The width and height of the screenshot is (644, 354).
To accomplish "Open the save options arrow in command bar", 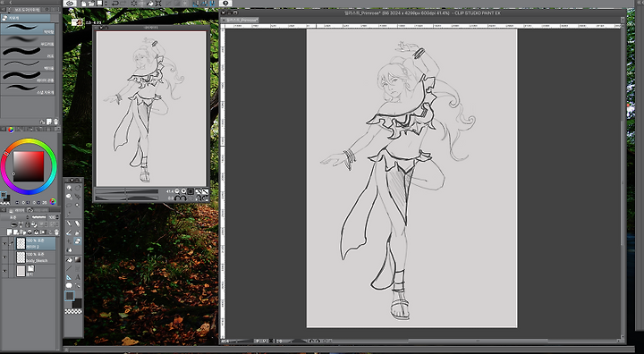I will (x=106, y=4).
